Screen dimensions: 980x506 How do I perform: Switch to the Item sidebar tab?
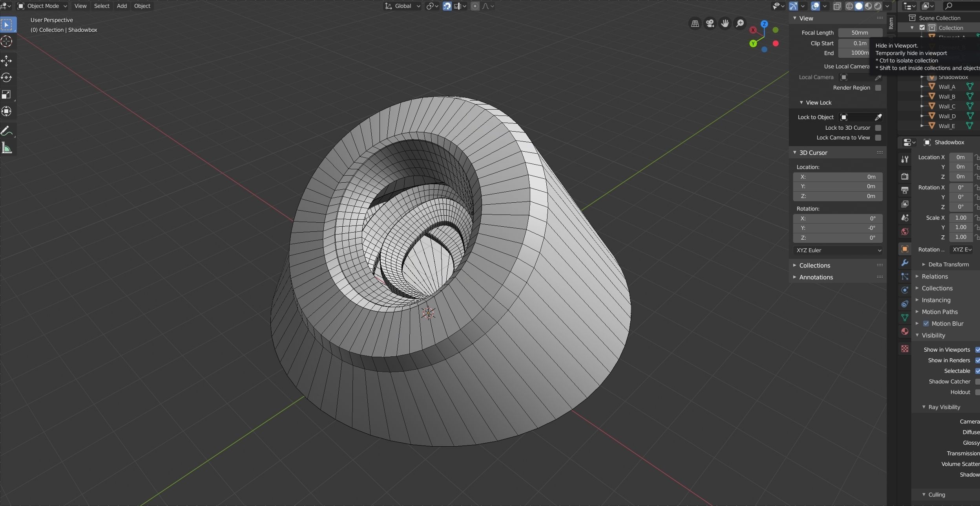click(x=891, y=23)
